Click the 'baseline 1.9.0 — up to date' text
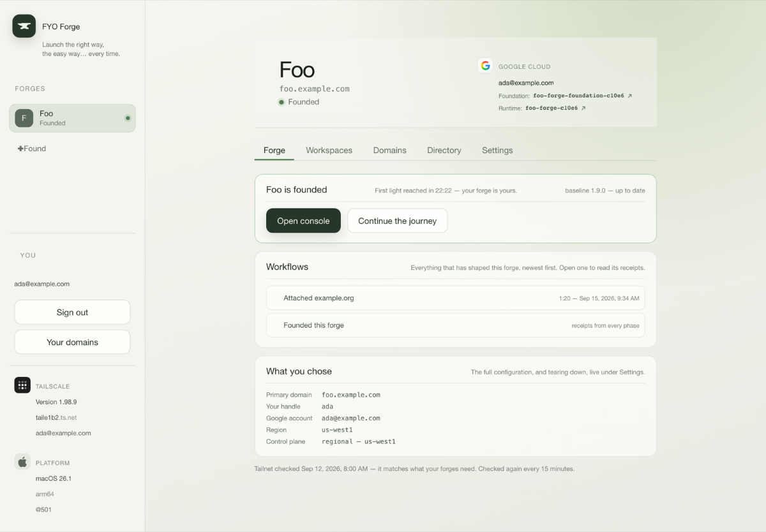 click(605, 191)
